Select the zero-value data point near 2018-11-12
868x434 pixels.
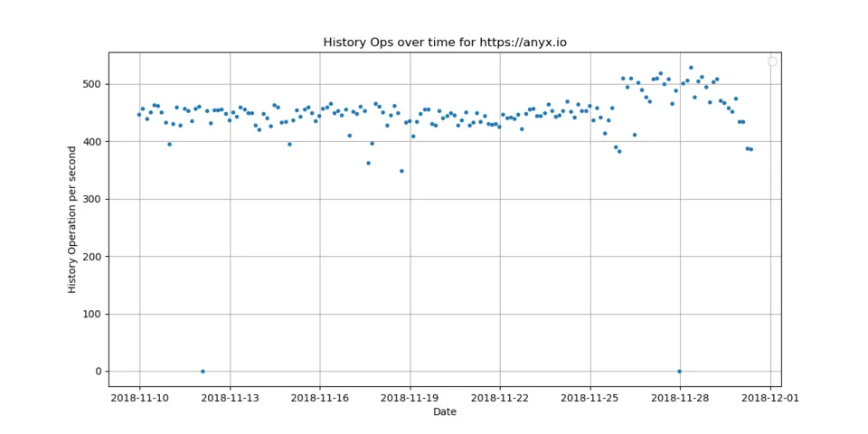pos(203,372)
